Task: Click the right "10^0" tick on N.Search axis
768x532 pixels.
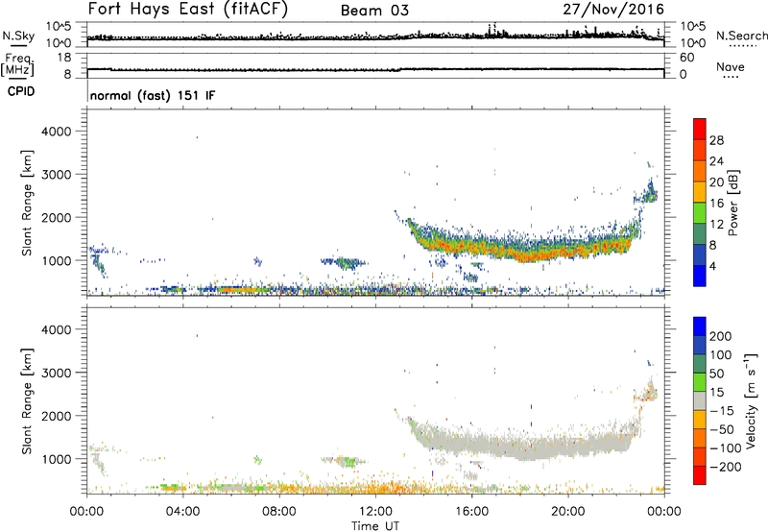Action: click(693, 43)
